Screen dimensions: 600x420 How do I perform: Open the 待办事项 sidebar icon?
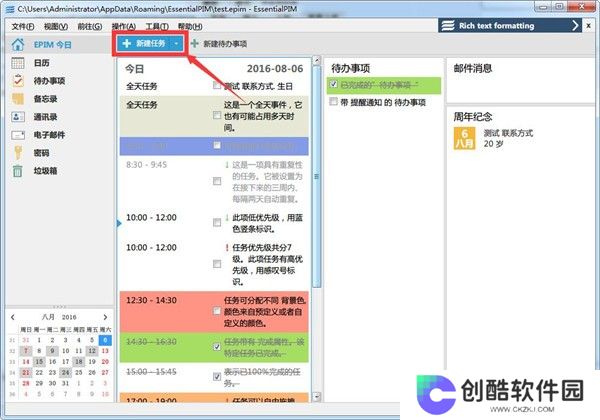click(x=18, y=81)
